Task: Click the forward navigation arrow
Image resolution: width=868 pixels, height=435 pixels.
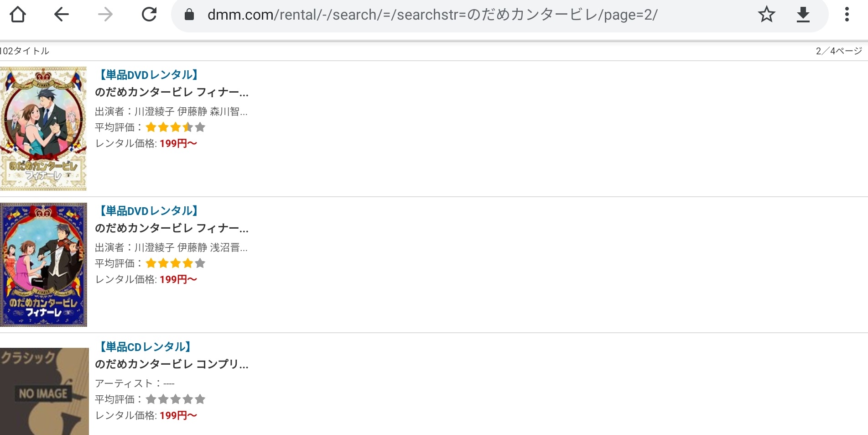Action: click(x=105, y=15)
